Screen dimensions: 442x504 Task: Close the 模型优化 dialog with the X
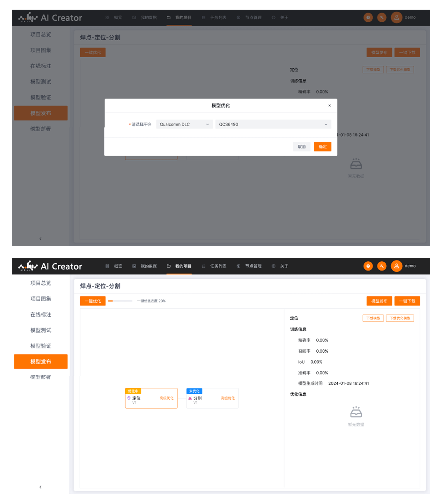(x=329, y=106)
